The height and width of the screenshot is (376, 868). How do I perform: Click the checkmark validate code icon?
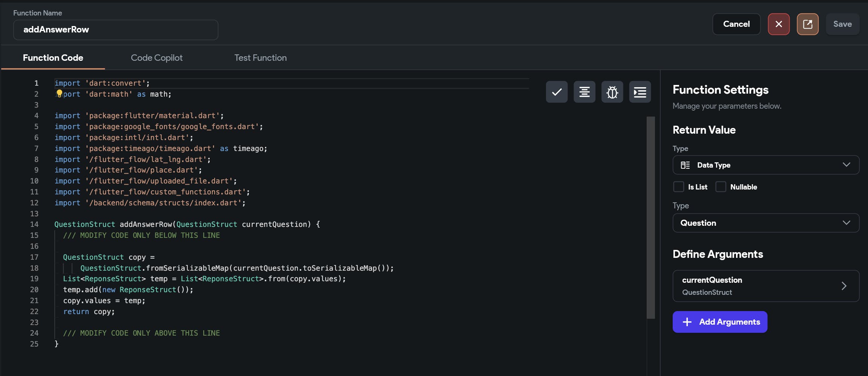click(x=557, y=92)
